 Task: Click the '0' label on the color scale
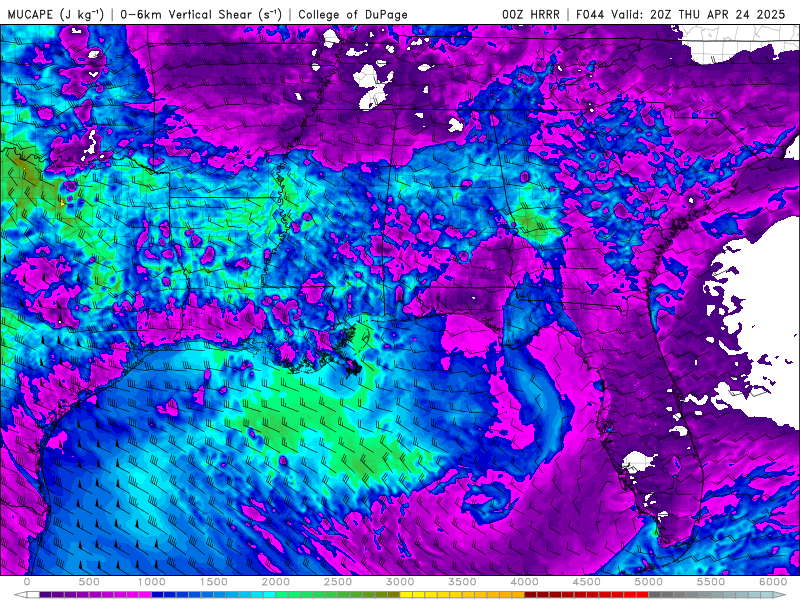[x=27, y=582]
